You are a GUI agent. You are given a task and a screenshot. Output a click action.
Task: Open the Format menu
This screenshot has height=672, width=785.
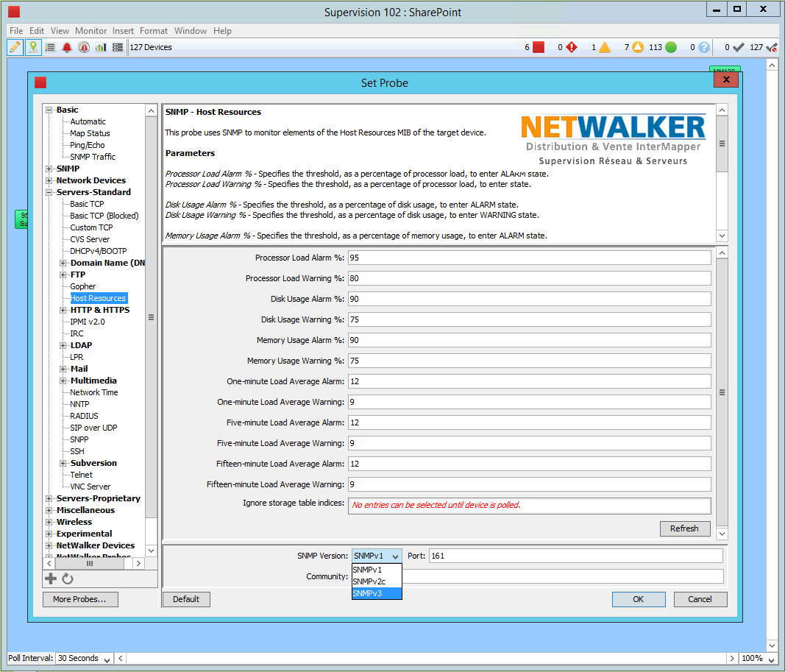[154, 31]
